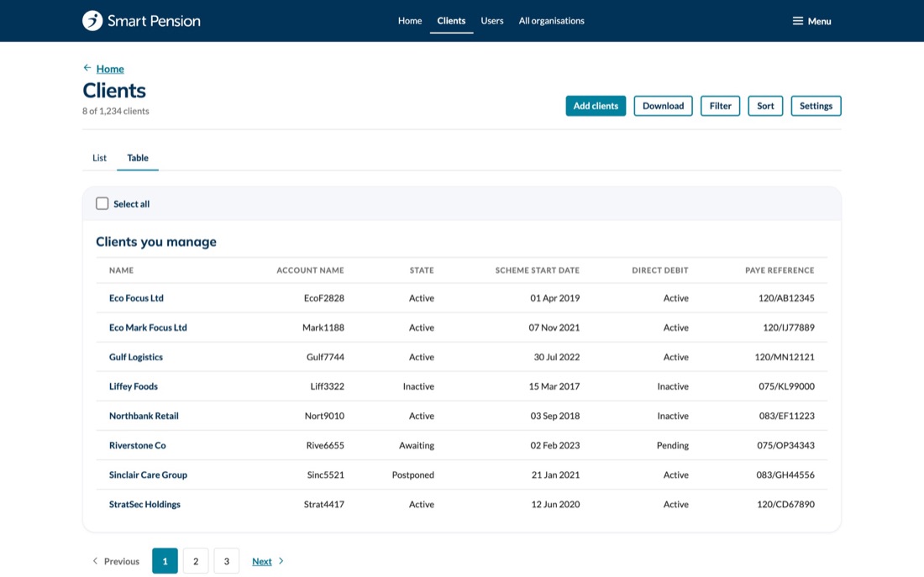Click the Smart Pension logo icon
The width and height of the screenshot is (924, 577).
tap(92, 21)
